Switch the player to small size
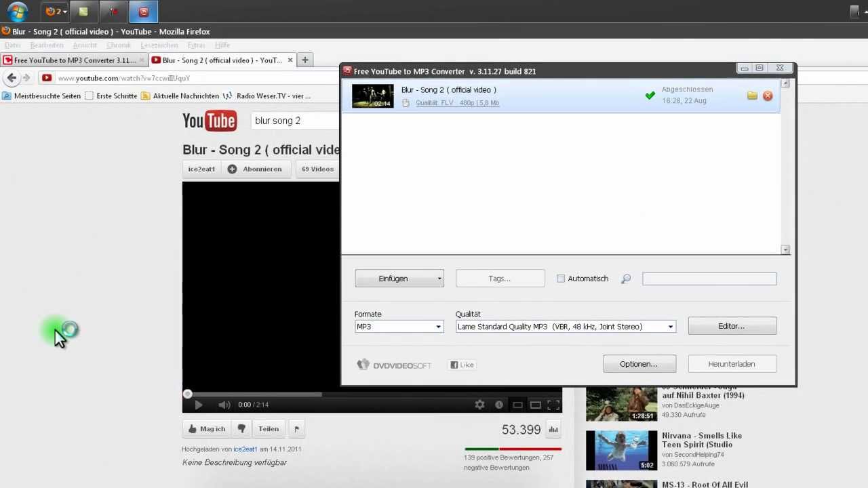This screenshot has height=488, width=868. (x=517, y=405)
